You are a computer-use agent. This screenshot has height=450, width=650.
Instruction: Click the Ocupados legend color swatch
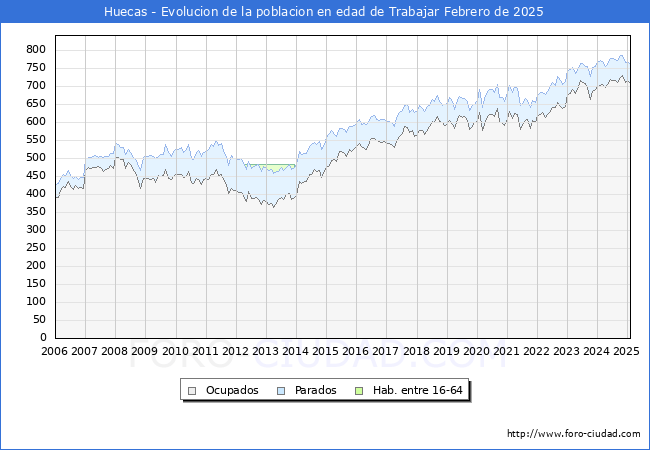pos(192,391)
